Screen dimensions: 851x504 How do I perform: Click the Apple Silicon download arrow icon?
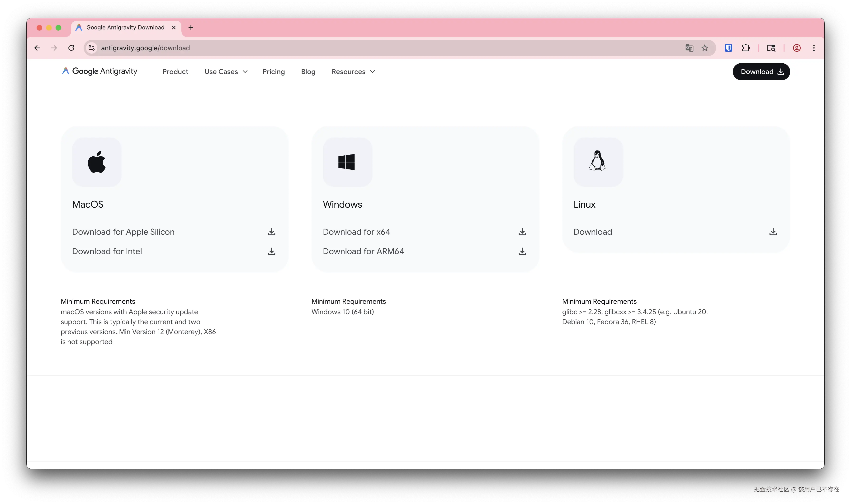click(x=271, y=232)
